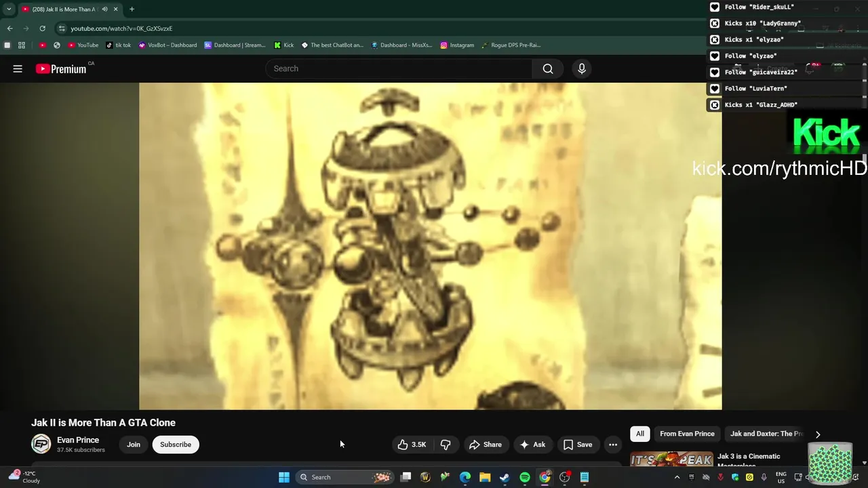Expand hidden system tray icons chevron

click(x=677, y=477)
